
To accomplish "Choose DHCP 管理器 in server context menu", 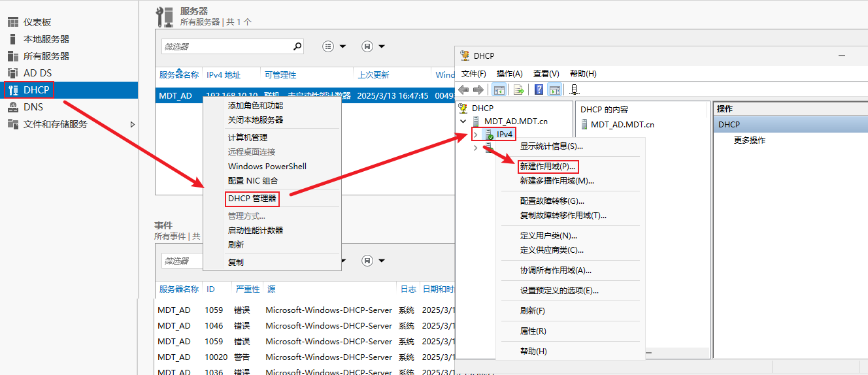I will pos(252,198).
